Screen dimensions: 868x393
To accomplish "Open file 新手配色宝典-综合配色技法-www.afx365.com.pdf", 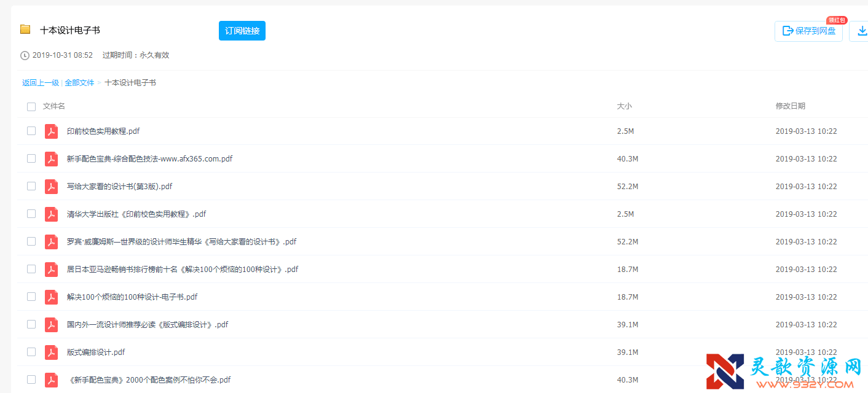I will [149, 159].
